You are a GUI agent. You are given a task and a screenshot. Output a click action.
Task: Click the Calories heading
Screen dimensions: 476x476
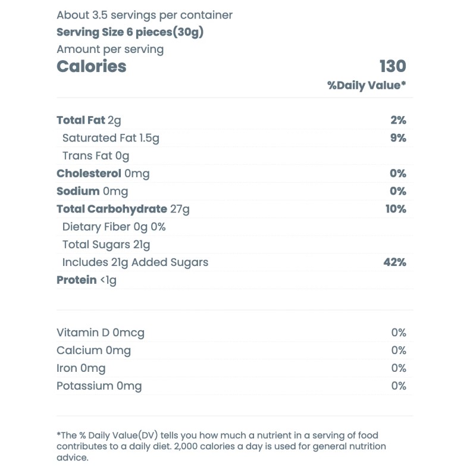(92, 66)
